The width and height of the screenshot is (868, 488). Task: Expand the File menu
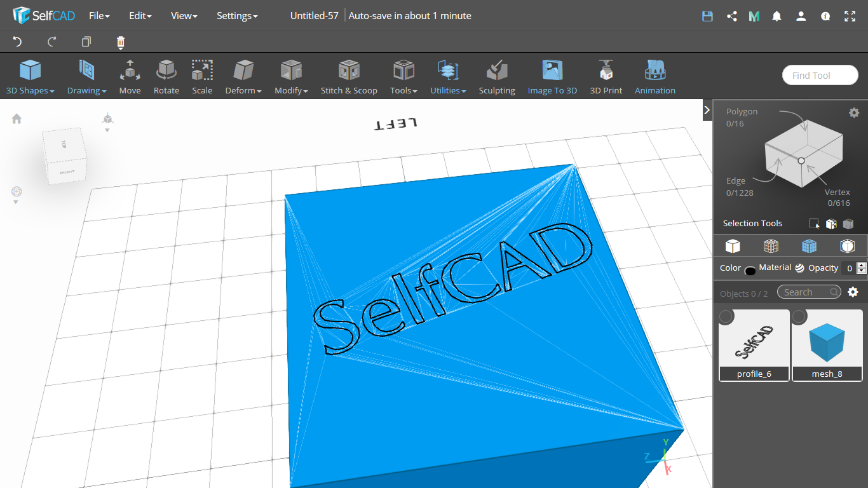tap(99, 16)
